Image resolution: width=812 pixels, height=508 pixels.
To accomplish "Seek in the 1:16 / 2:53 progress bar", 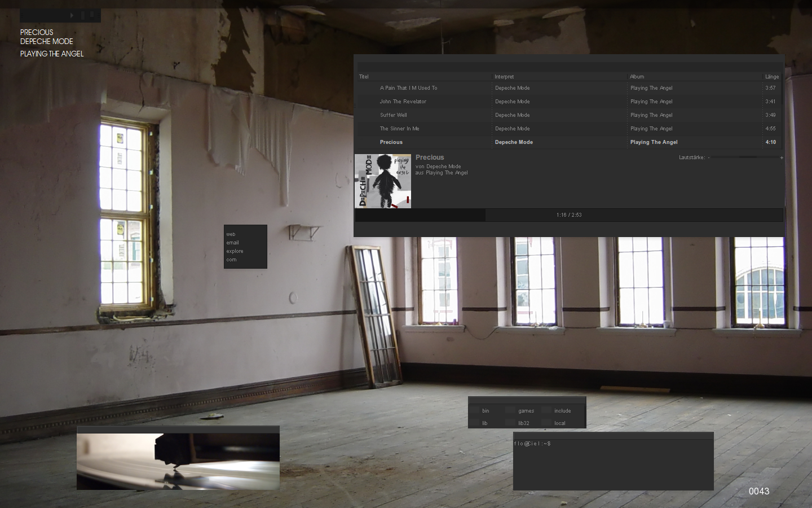I will click(569, 215).
